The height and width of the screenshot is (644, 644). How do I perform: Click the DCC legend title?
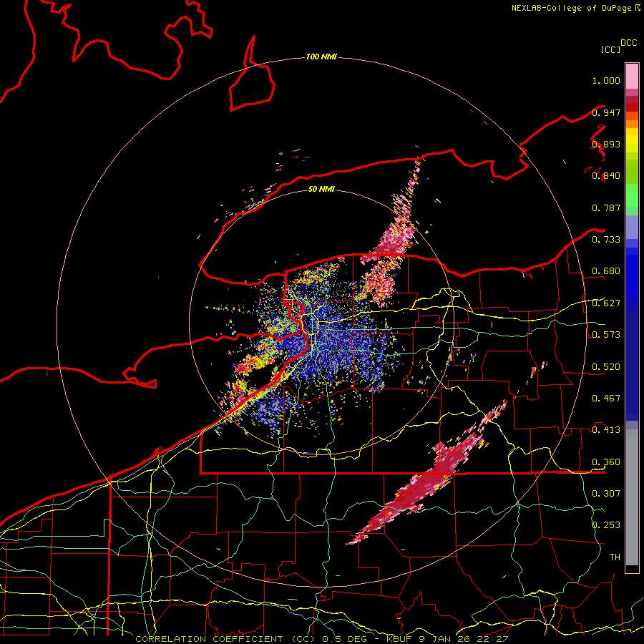pos(629,43)
